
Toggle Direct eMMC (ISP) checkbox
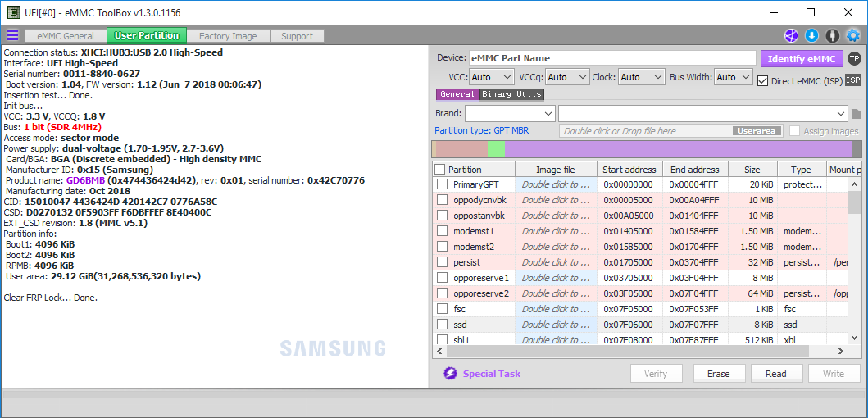click(763, 80)
